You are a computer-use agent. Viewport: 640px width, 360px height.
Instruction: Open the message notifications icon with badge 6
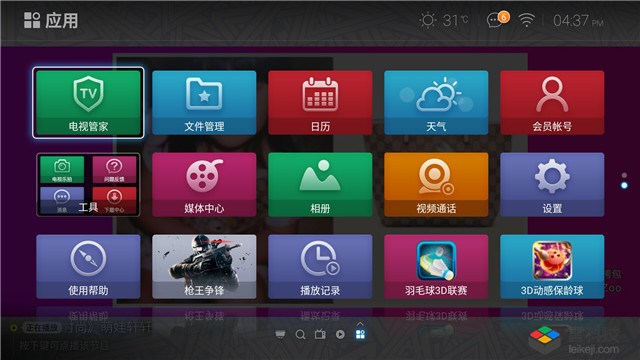pyautogui.click(x=497, y=19)
